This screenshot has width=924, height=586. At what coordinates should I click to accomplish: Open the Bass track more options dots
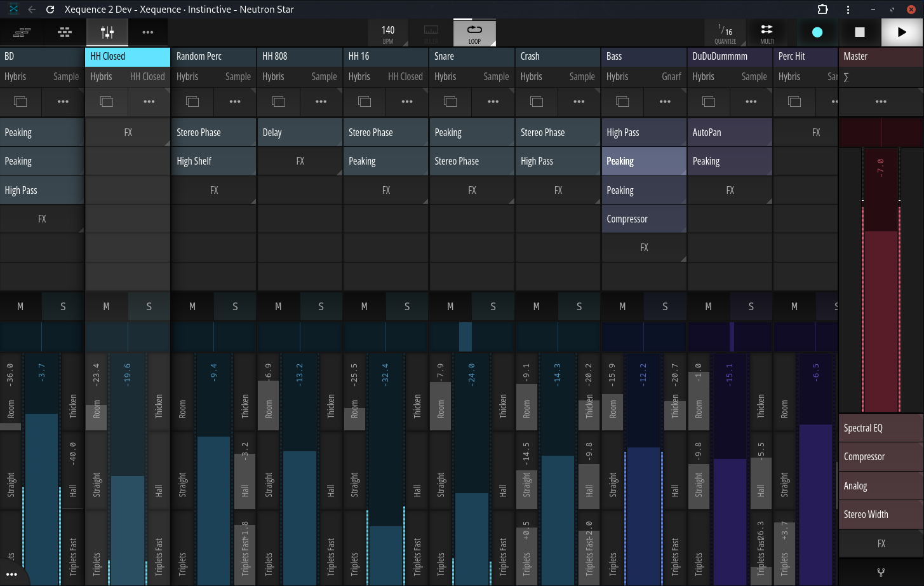[665, 102]
